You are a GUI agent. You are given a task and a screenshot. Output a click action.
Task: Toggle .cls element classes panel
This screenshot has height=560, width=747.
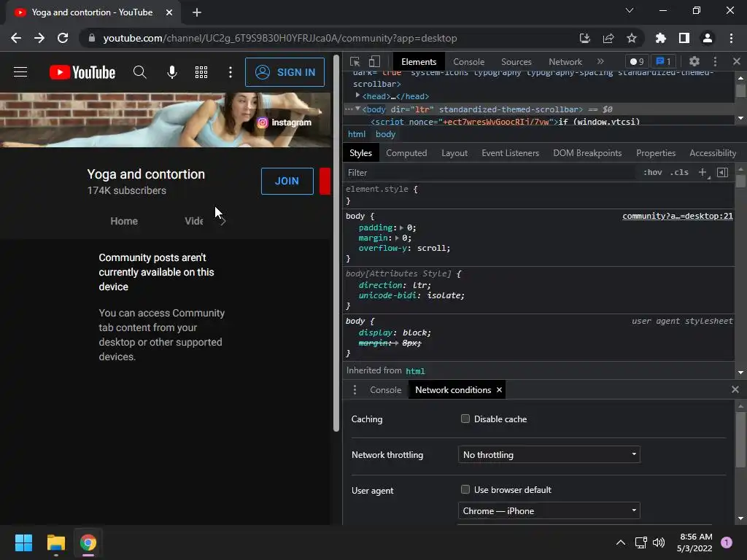(679, 172)
